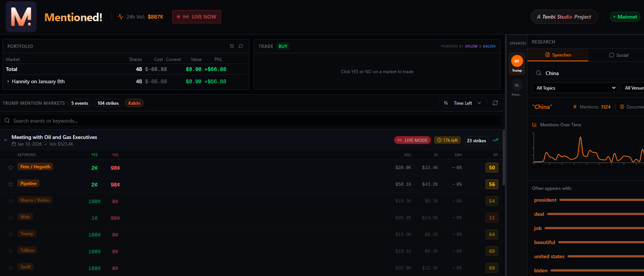The height and width of the screenshot is (276, 644).
Task: Click the 5 events chip
Action: coord(80,103)
